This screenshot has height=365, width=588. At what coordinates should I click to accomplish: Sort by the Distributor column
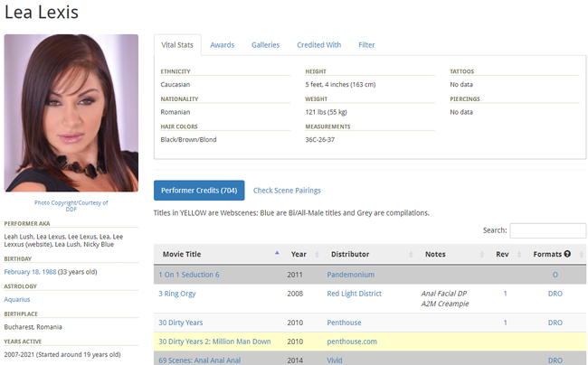pyautogui.click(x=369, y=254)
